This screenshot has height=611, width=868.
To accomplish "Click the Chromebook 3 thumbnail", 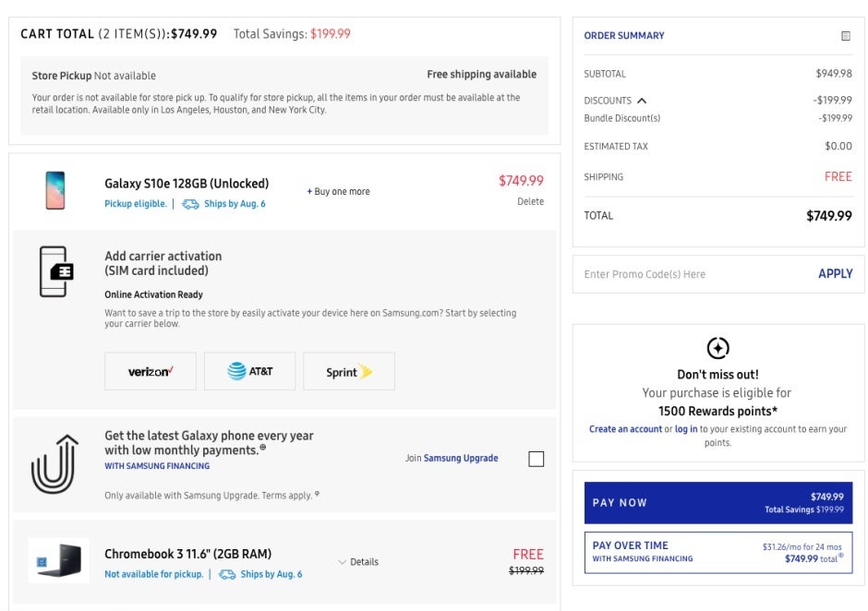I will [59, 560].
